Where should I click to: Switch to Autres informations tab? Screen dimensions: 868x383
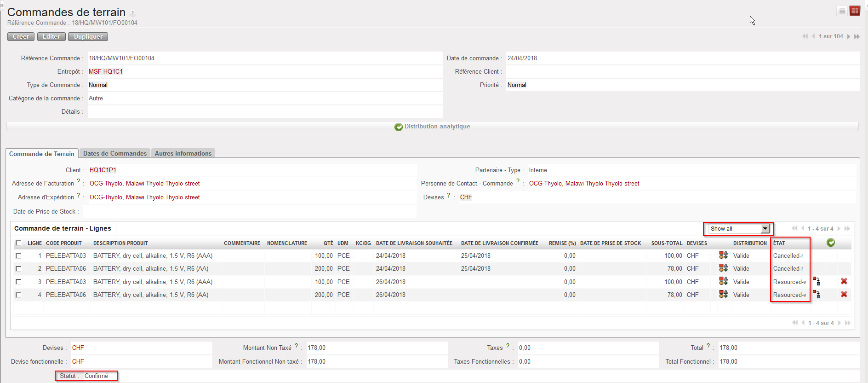point(183,153)
